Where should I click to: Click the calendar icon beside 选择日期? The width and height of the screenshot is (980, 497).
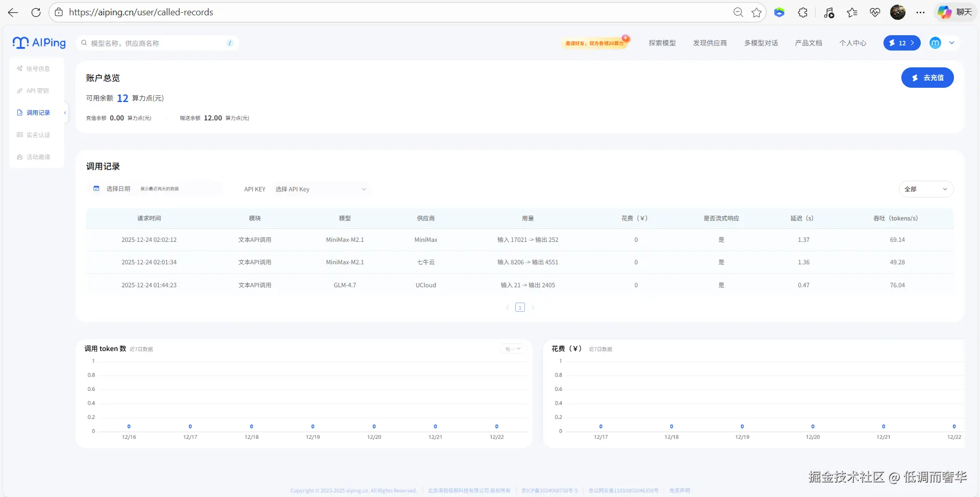click(x=96, y=188)
